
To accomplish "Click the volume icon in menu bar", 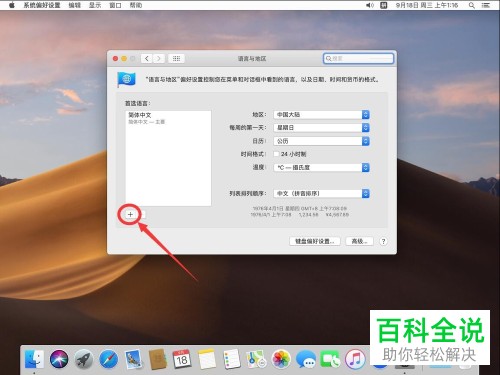I will (370, 5).
